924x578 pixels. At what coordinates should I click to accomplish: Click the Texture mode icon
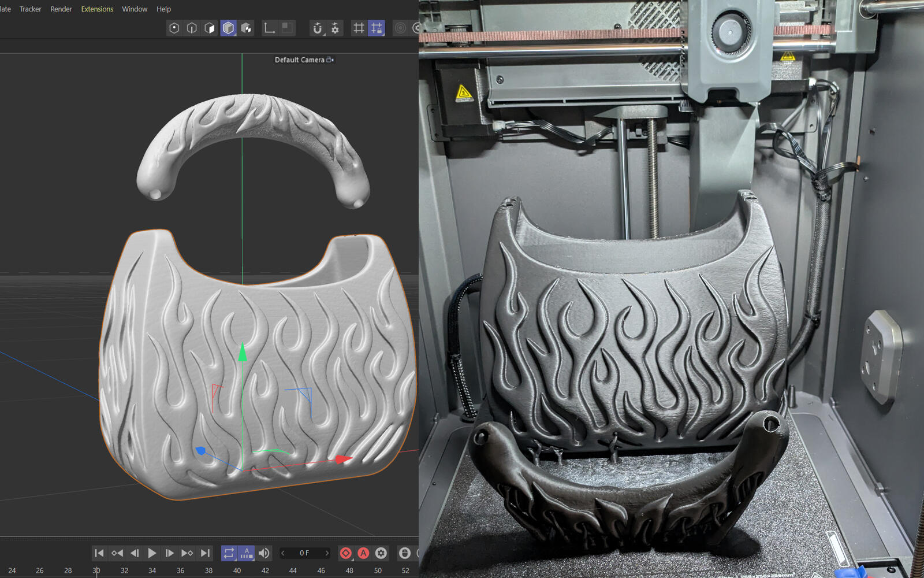click(x=247, y=28)
